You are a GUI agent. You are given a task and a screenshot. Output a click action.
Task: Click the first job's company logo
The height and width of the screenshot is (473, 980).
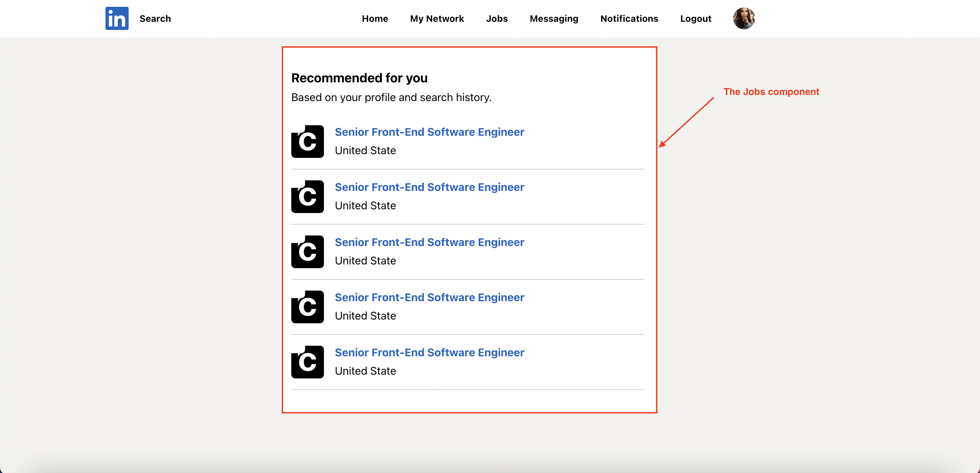pos(307,142)
